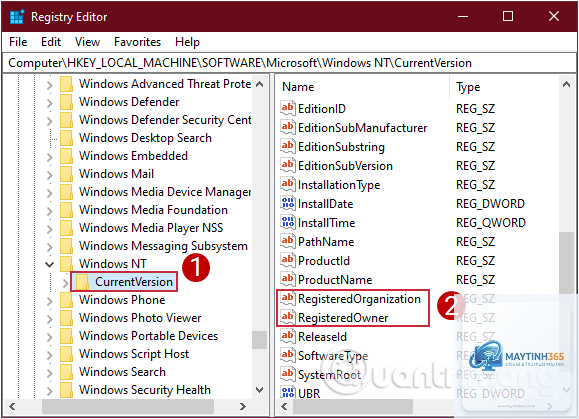Select the Windows Defender Security Center key
Screen dimensions: 579x419
tap(165, 120)
